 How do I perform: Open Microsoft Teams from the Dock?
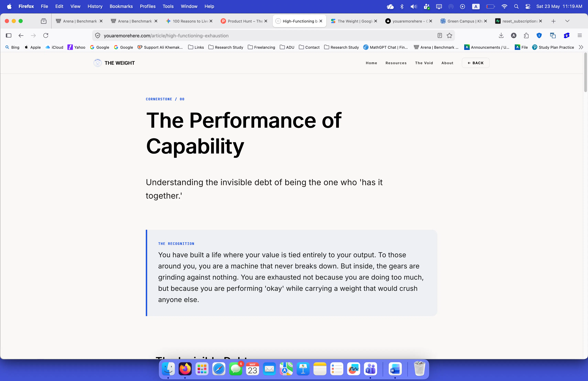pyautogui.click(x=370, y=369)
